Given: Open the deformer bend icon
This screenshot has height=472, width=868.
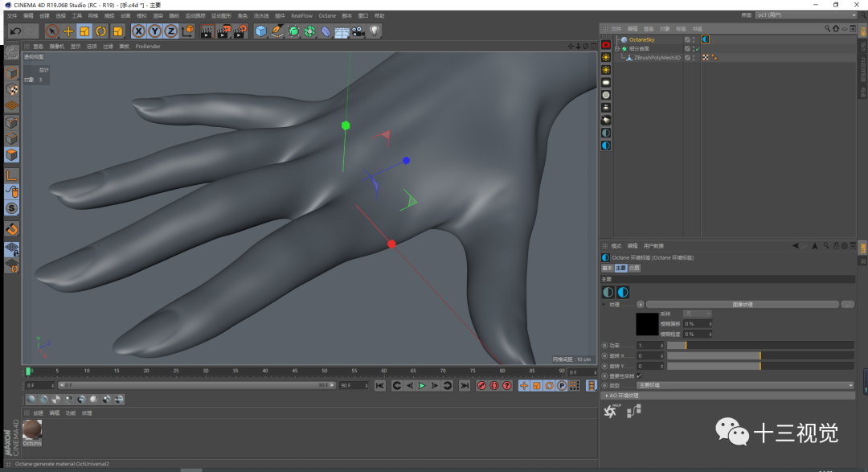Looking at the screenshot, I should (x=326, y=31).
